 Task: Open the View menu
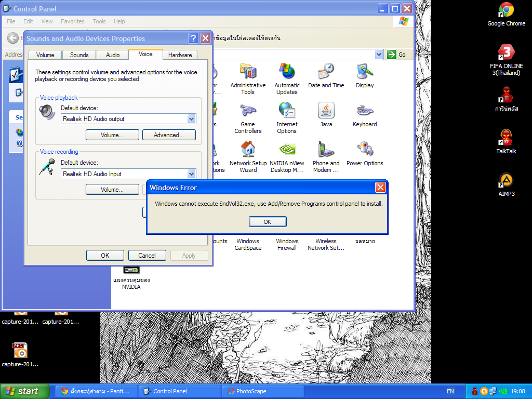click(x=47, y=21)
